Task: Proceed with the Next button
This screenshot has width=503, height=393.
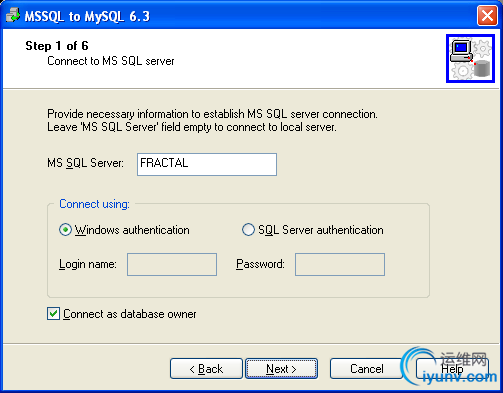Action: pyautogui.click(x=281, y=369)
